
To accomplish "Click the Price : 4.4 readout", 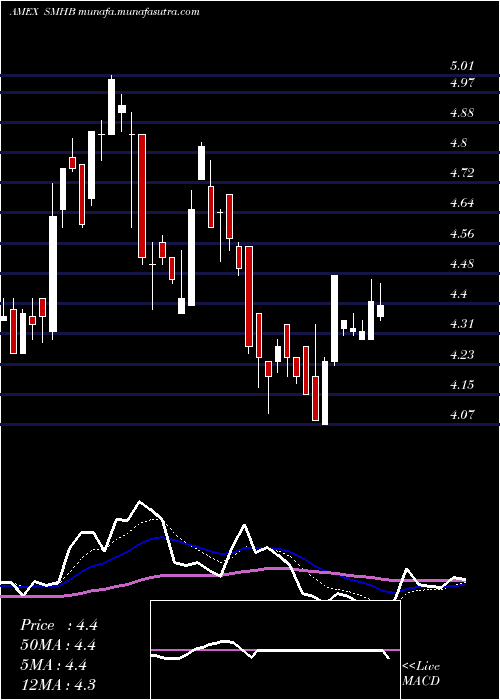I will pyautogui.click(x=58, y=625).
